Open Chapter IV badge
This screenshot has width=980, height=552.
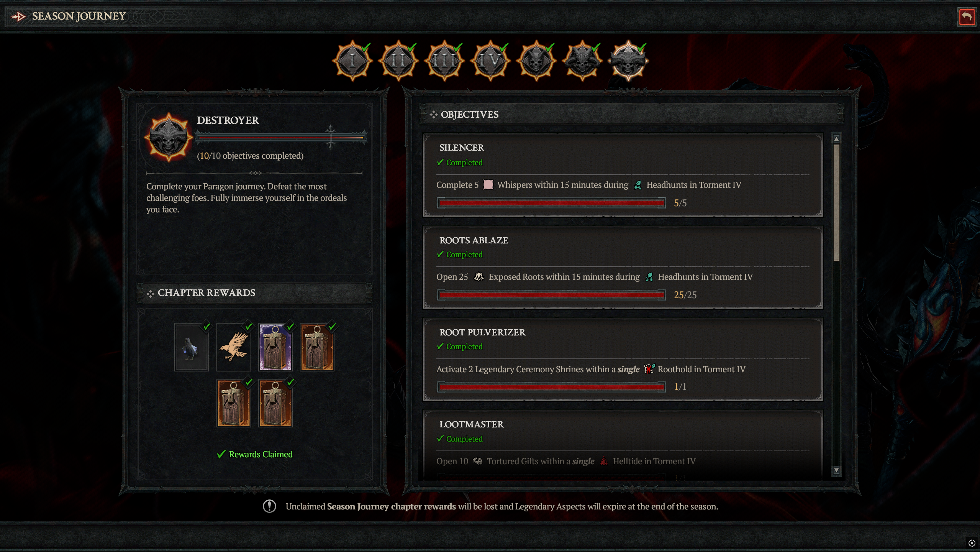coord(490,61)
